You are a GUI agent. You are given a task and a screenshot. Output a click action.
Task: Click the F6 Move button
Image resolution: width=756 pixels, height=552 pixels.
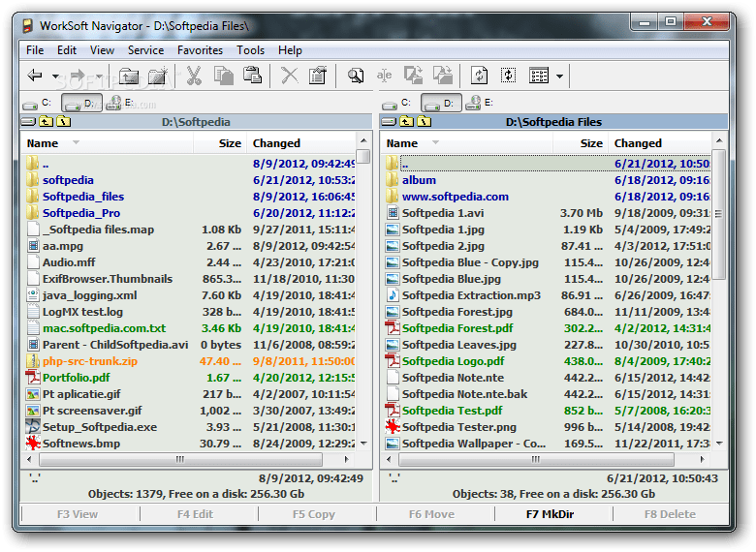coord(431,514)
